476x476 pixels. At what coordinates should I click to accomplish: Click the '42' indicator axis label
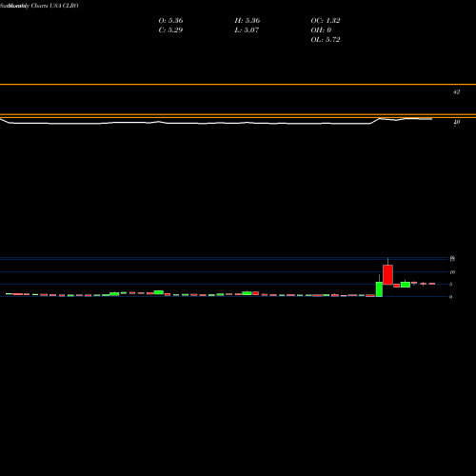456,92
